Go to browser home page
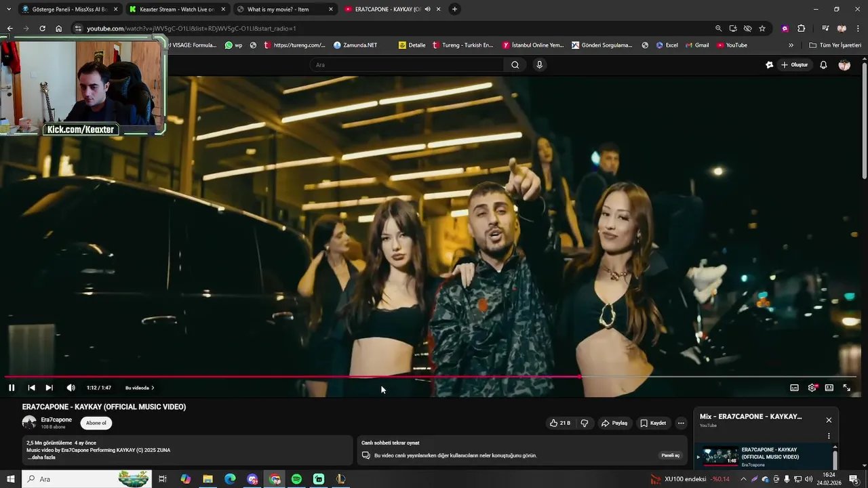 (59, 28)
